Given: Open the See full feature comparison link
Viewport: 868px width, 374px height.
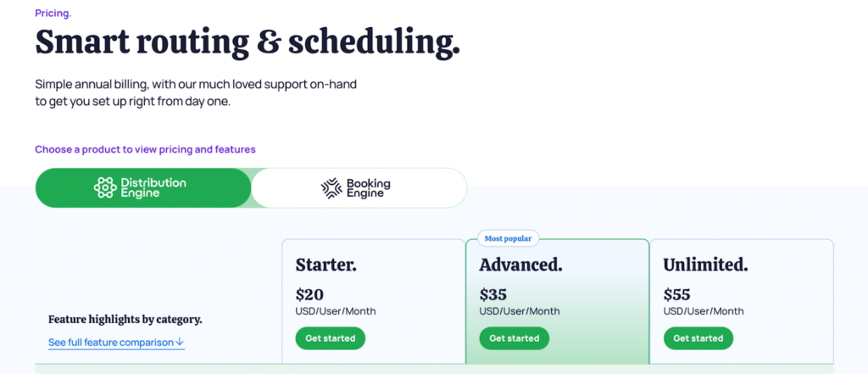Looking at the screenshot, I should [x=111, y=343].
